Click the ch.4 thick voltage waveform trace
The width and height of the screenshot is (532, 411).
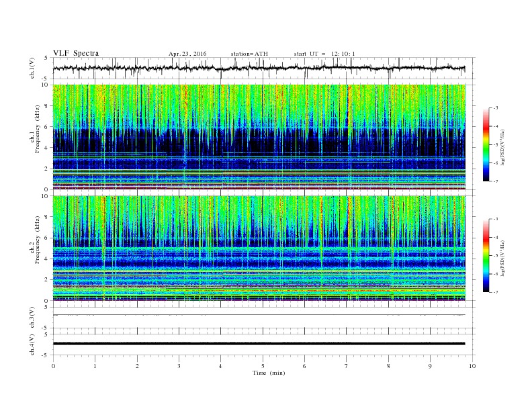coord(259,344)
